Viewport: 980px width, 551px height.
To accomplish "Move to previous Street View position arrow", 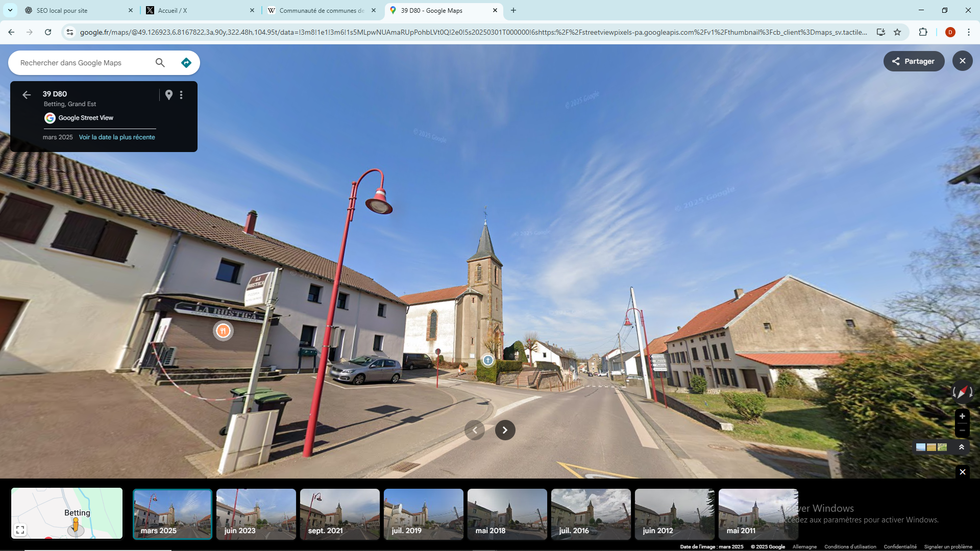I will 475,430.
